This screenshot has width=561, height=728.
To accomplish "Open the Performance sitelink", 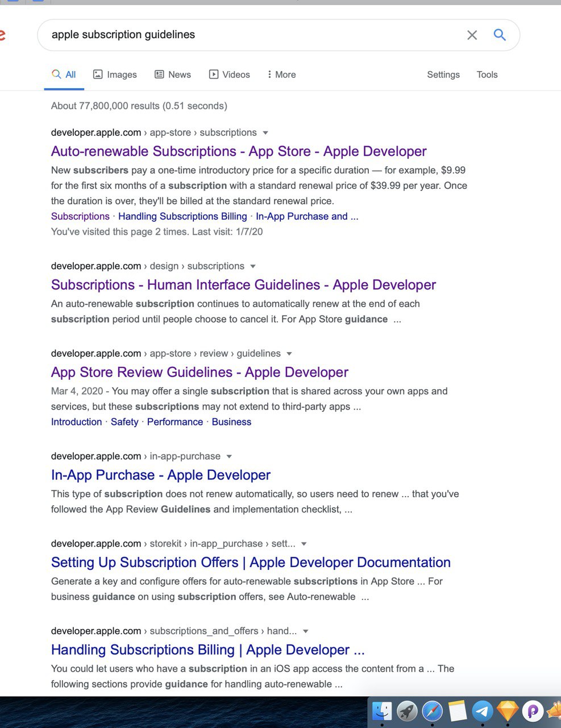I will tap(175, 422).
